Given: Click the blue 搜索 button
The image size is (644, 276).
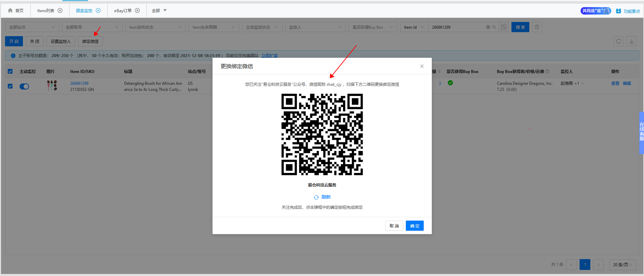Looking at the screenshot, I should tap(520, 27).
